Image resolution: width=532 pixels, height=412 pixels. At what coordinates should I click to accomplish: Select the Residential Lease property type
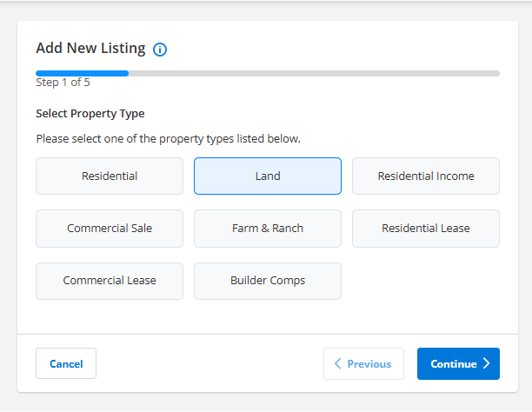pyautogui.click(x=426, y=229)
